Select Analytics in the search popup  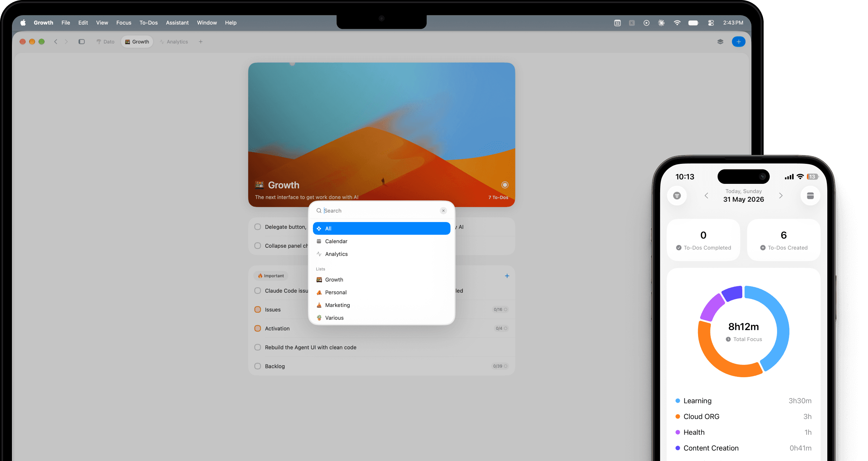(x=381, y=254)
